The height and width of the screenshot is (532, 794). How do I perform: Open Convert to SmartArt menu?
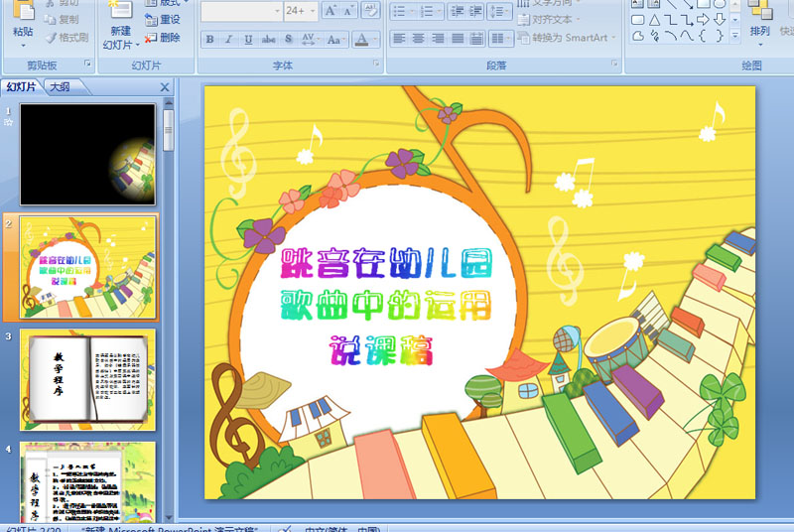567,38
